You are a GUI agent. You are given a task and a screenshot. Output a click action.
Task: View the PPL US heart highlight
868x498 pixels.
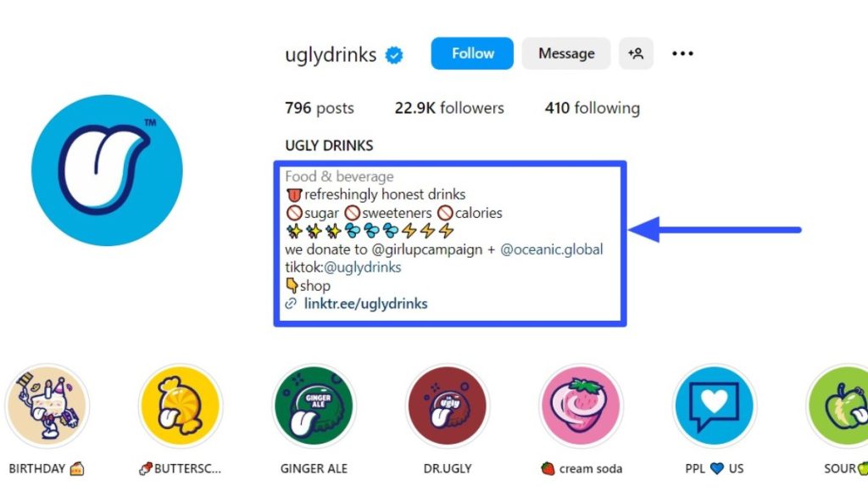(x=714, y=406)
